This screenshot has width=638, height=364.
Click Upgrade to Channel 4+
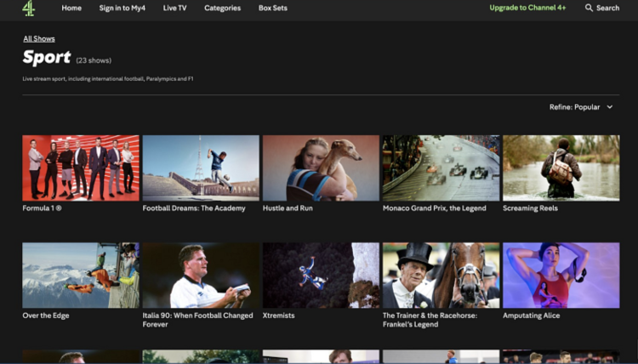tap(527, 8)
